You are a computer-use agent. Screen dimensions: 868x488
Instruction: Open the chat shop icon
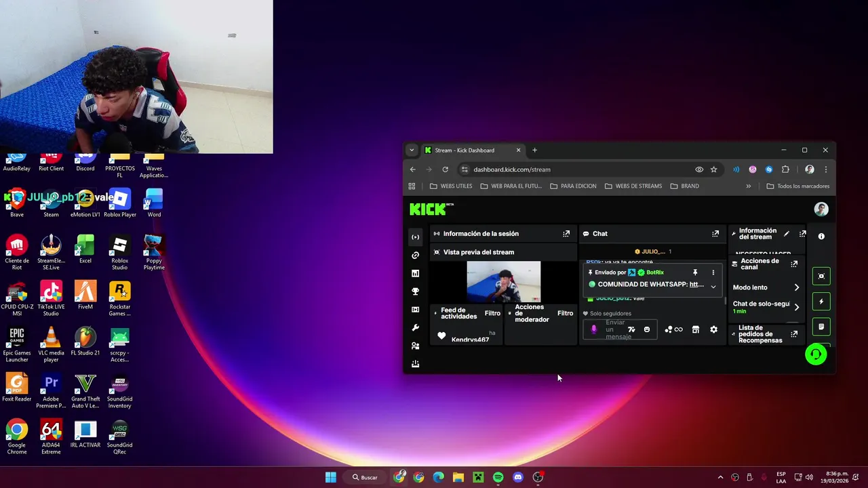(x=695, y=329)
